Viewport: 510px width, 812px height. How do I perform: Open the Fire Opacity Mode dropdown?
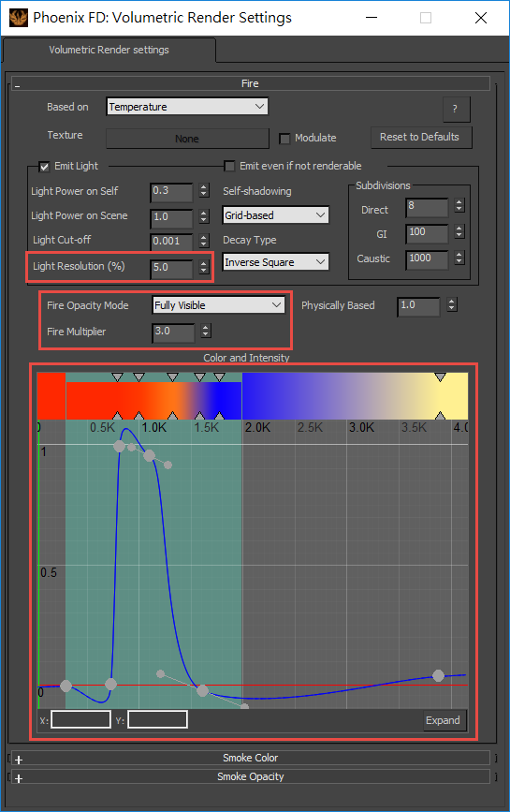point(219,305)
